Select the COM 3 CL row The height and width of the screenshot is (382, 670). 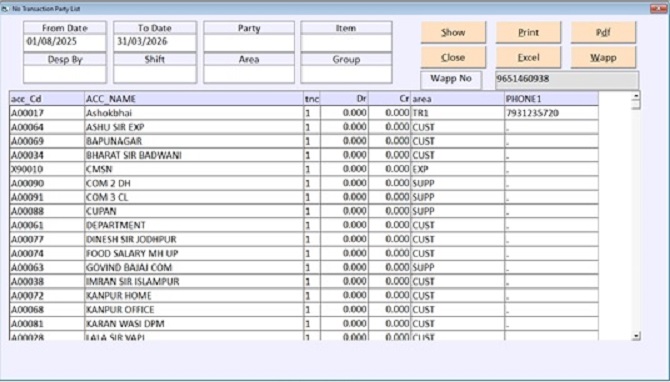click(304, 197)
